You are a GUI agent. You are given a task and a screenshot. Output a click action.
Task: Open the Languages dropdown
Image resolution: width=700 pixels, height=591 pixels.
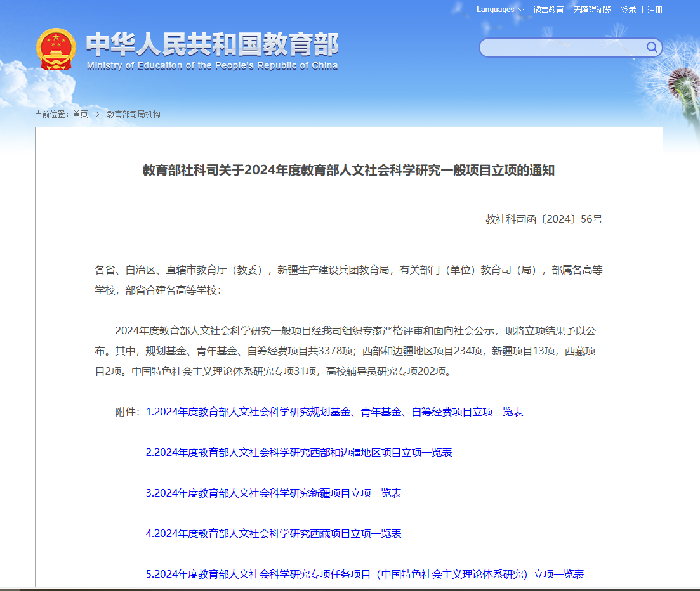tap(500, 10)
